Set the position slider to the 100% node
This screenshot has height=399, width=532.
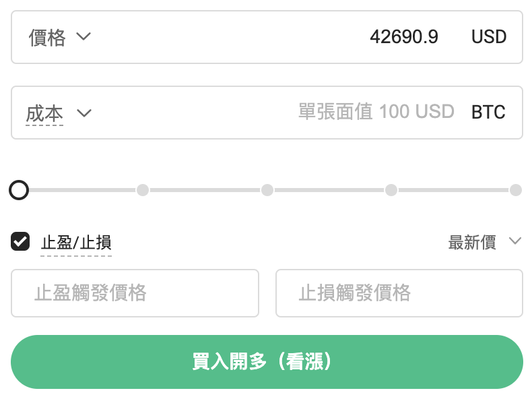click(x=515, y=190)
